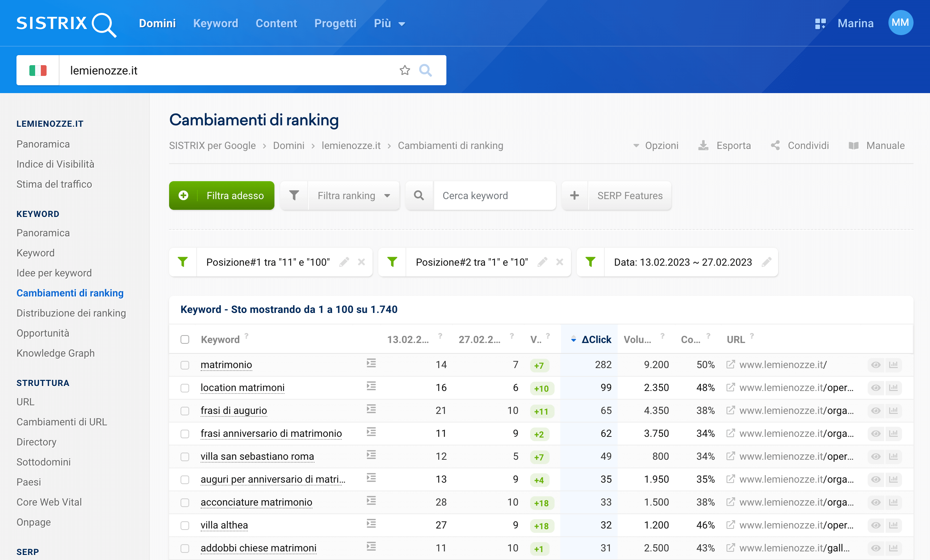The image size is (930, 560).
Task: Click the green Filtra adesso button
Action: pos(221,195)
